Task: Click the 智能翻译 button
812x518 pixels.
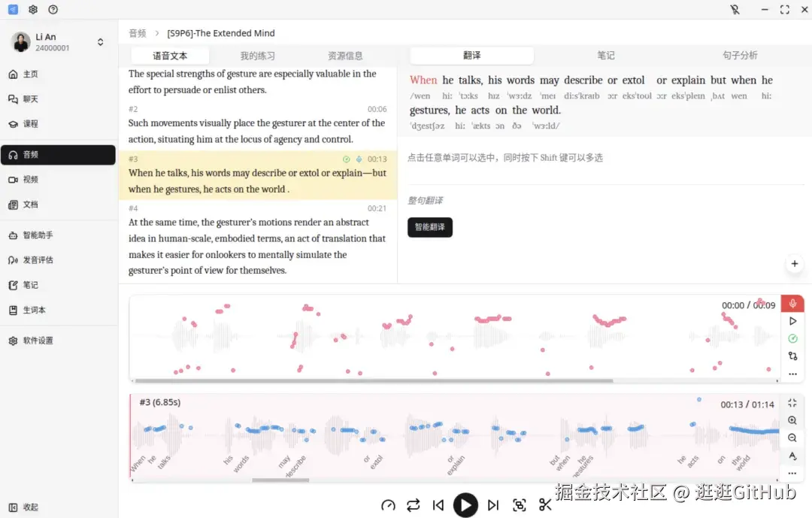Action: pyautogui.click(x=430, y=226)
